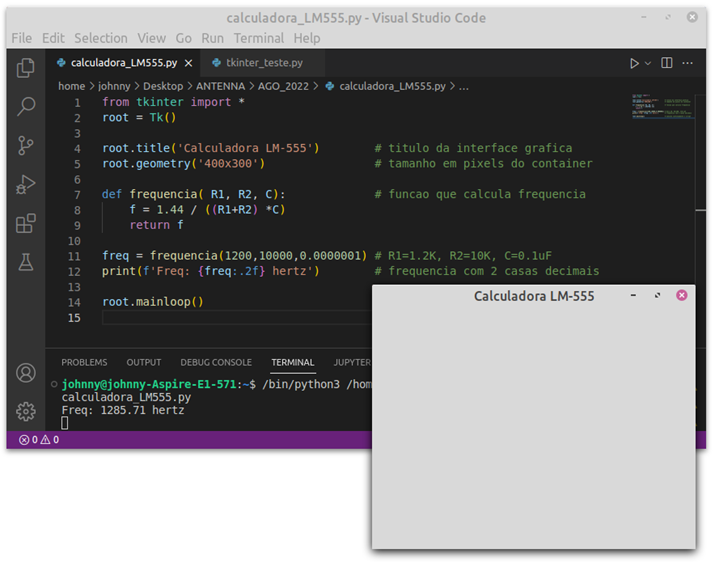Click Python icon on tkinter_teste.py tab

point(217,62)
